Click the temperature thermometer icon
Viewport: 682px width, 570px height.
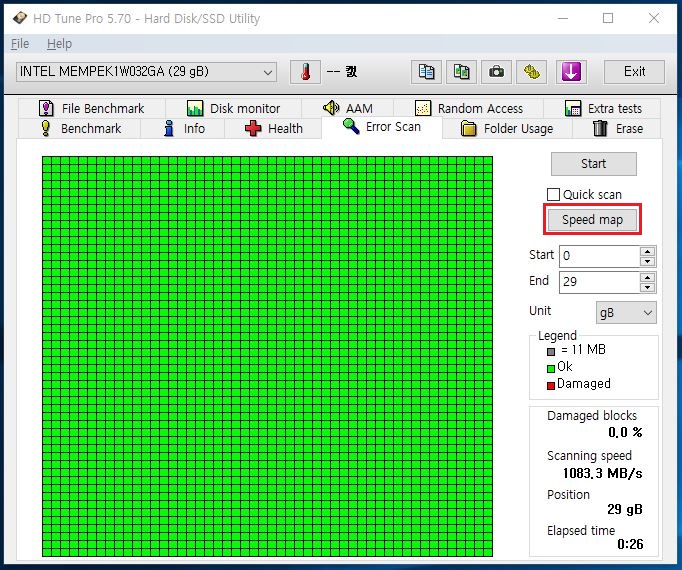pos(305,72)
